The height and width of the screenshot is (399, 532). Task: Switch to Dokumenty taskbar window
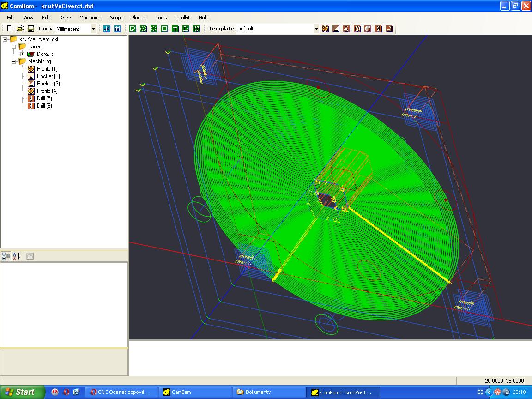[268, 392]
